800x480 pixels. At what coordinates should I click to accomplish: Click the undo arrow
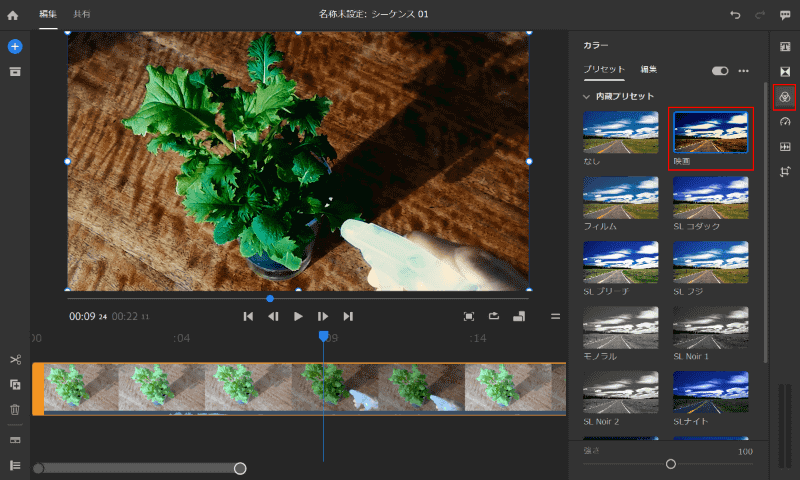[x=735, y=16]
